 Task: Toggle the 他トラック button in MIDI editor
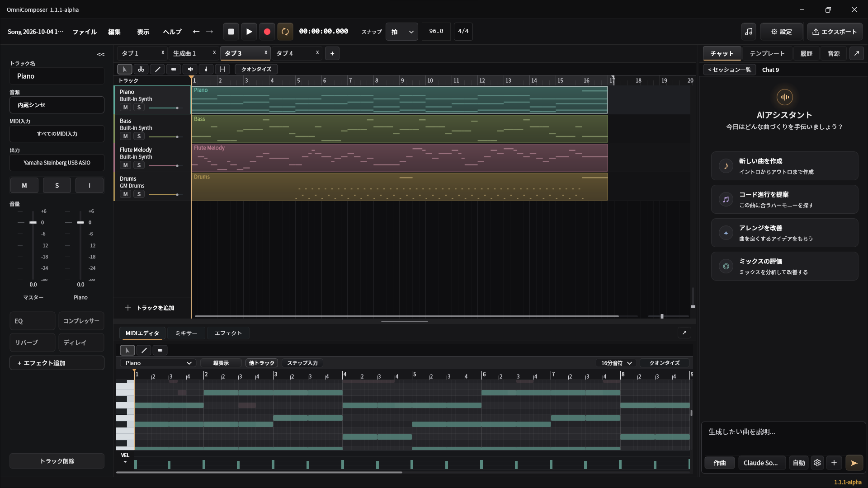click(262, 363)
